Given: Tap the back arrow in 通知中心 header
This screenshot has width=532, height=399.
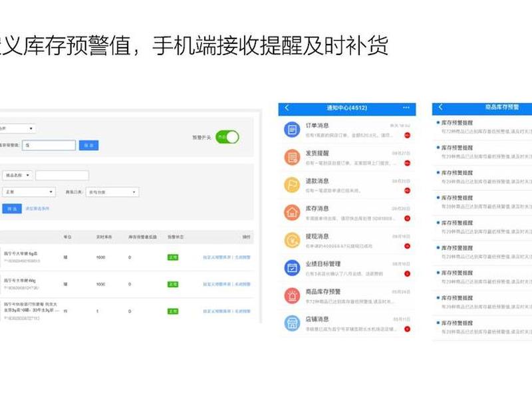Looking at the screenshot, I should [x=287, y=108].
